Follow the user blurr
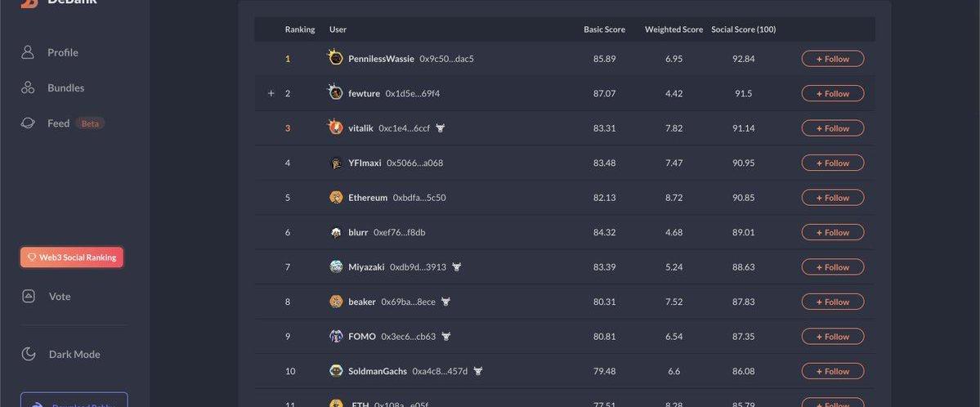The height and width of the screenshot is (407, 980). coord(832,232)
